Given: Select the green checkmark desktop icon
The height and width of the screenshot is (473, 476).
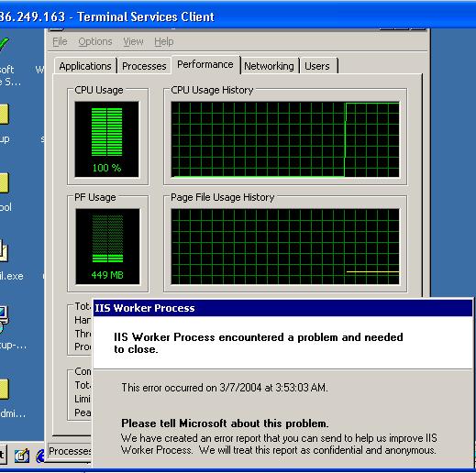Looking at the screenshot, I should 5,45.
